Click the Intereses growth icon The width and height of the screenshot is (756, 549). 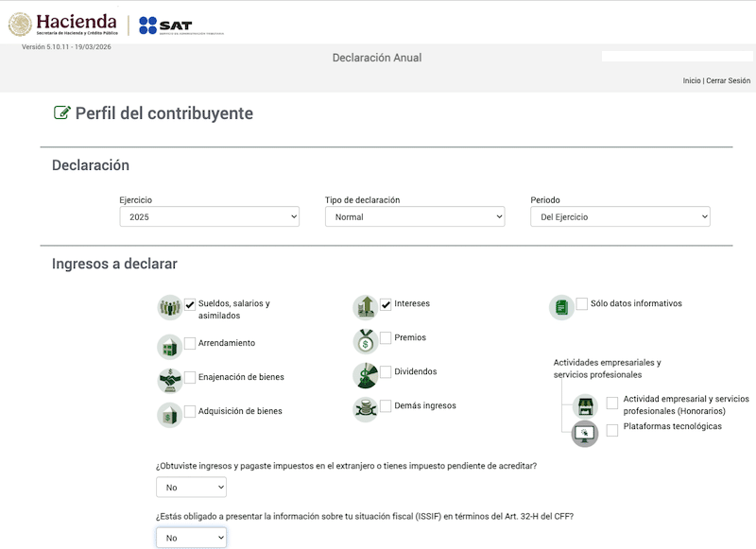click(x=365, y=306)
